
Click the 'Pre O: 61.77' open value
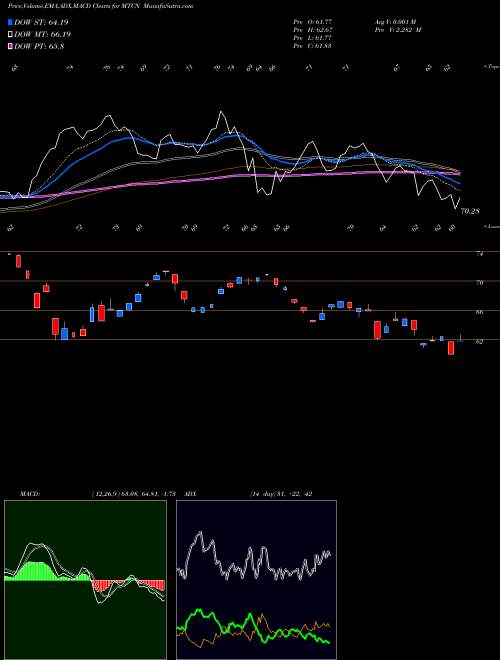[x=312, y=21]
